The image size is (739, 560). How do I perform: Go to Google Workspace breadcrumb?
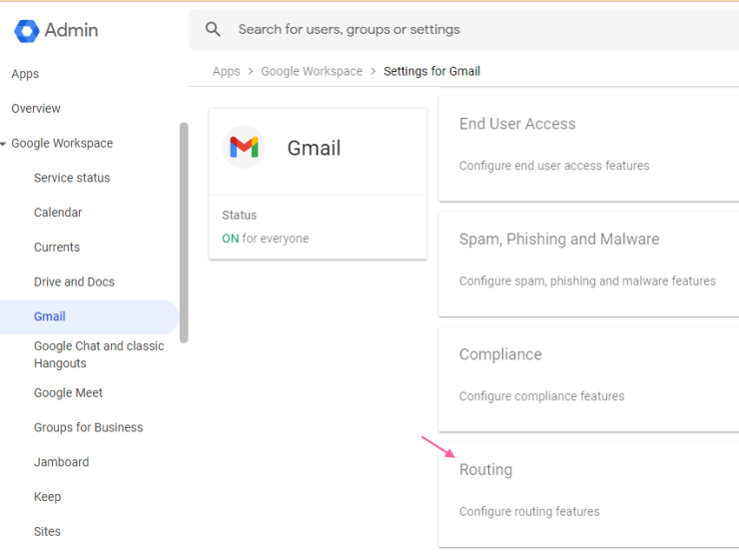coord(312,71)
